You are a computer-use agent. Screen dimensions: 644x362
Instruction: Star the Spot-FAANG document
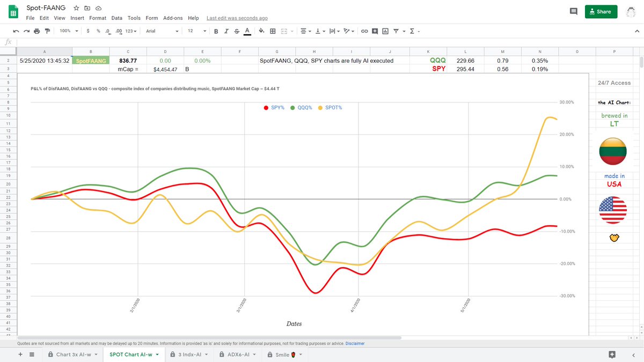click(77, 9)
